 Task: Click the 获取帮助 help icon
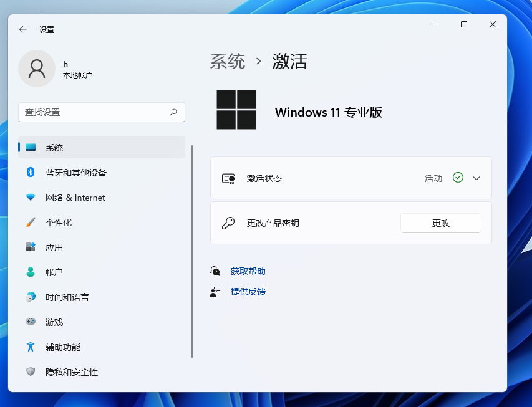(215, 271)
